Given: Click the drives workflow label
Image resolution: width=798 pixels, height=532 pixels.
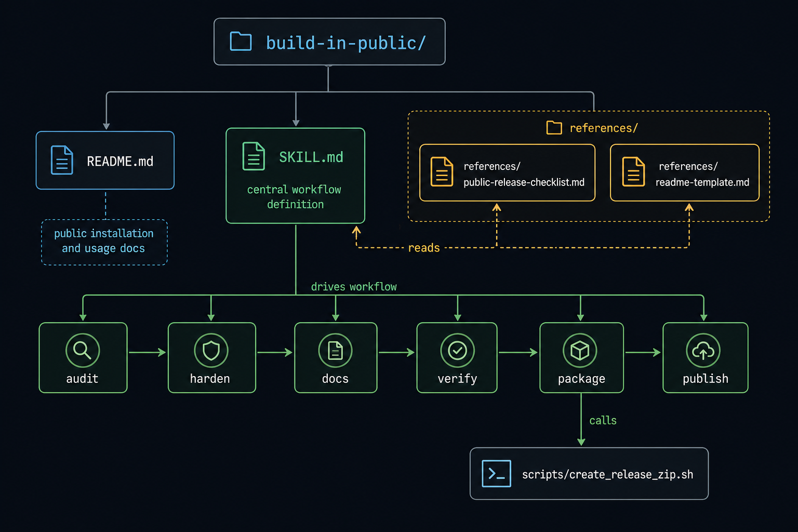Looking at the screenshot, I should pyautogui.click(x=354, y=287).
